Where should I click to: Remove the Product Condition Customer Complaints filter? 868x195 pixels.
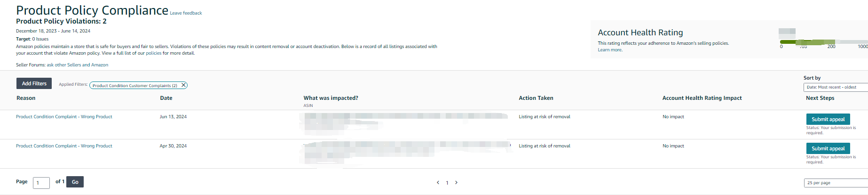tap(184, 85)
